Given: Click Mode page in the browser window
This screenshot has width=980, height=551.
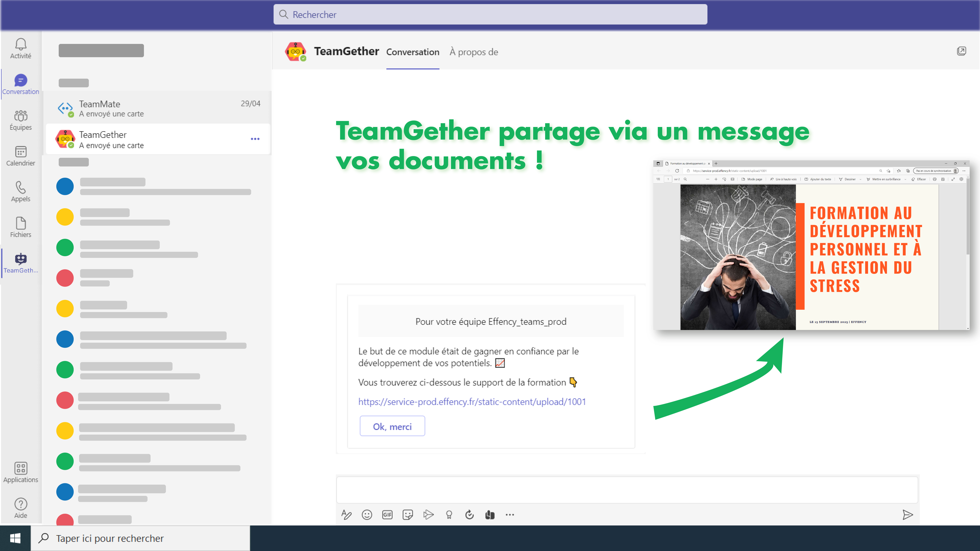Looking at the screenshot, I should [x=752, y=179].
